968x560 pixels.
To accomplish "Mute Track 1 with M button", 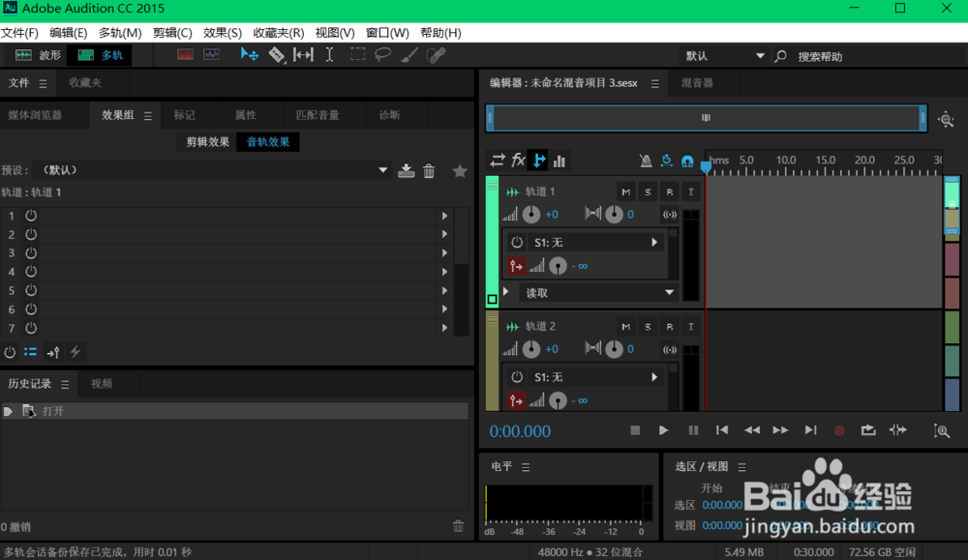I will (x=626, y=192).
